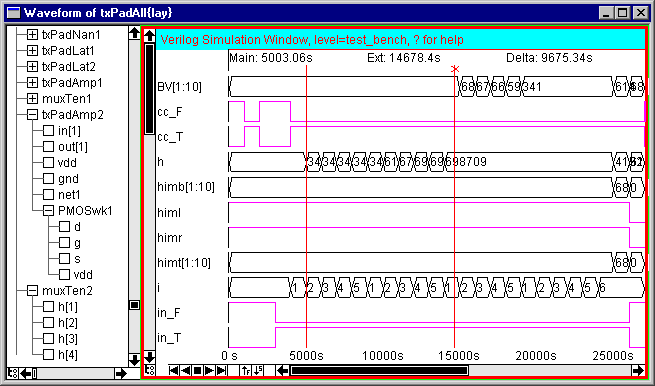
Task: Select the BV[1:10] signal name
Action: click(180, 87)
